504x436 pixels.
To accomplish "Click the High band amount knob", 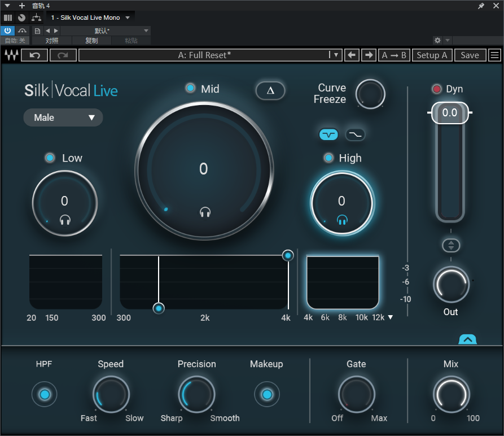I will pyautogui.click(x=342, y=203).
